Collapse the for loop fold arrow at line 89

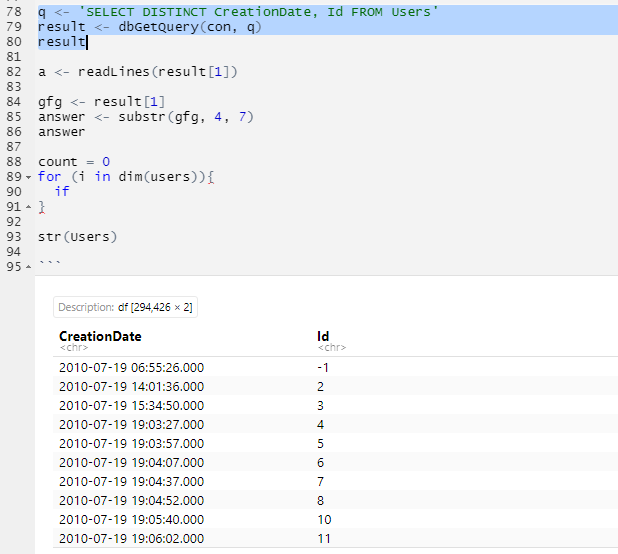coord(28,177)
